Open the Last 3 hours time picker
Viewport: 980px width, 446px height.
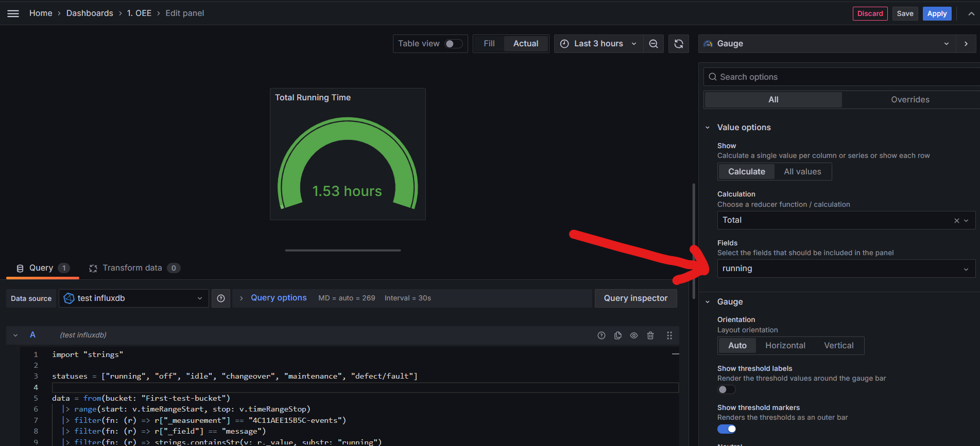598,44
